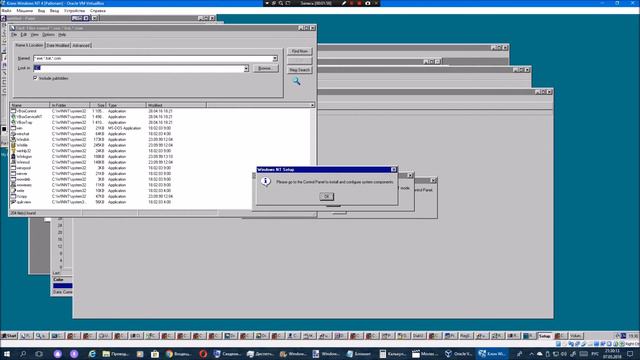Open Microsoft Store from the host taskbar
This screenshot has height=360, width=640.
pos(155,353)
